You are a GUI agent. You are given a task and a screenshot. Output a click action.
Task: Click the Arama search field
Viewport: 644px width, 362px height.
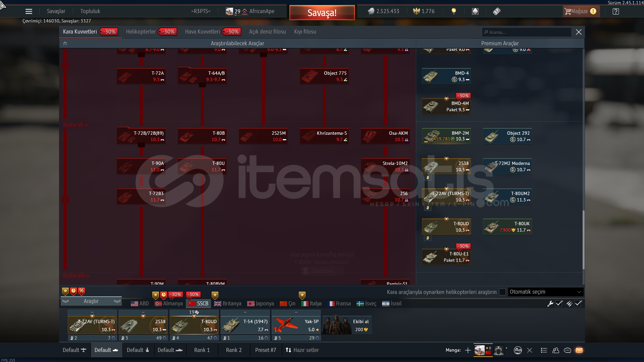[527, 32]
